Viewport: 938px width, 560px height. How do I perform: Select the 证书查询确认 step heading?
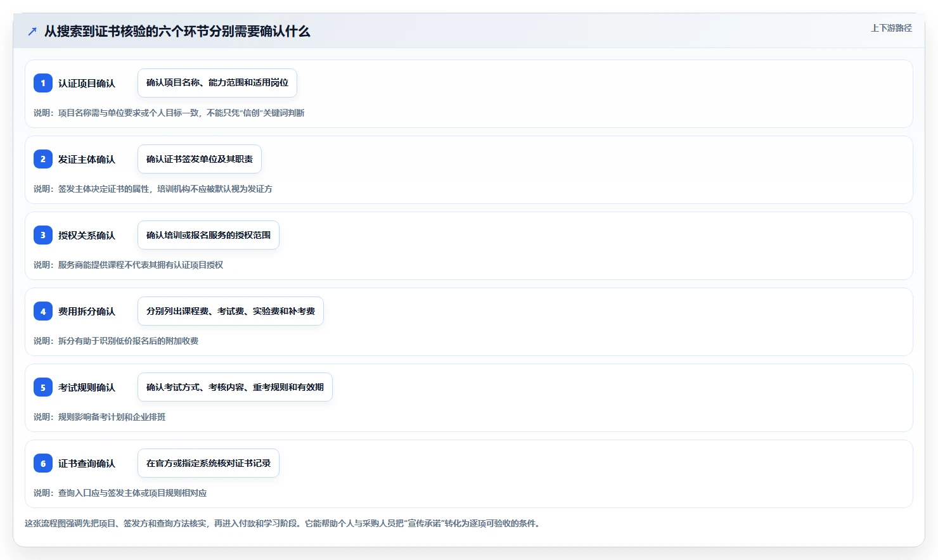(87, 463)
